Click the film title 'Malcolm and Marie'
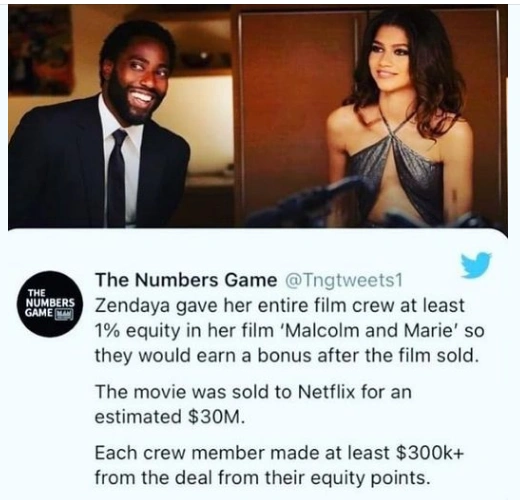This screenshot has height=500, width=520. (367, 330)
